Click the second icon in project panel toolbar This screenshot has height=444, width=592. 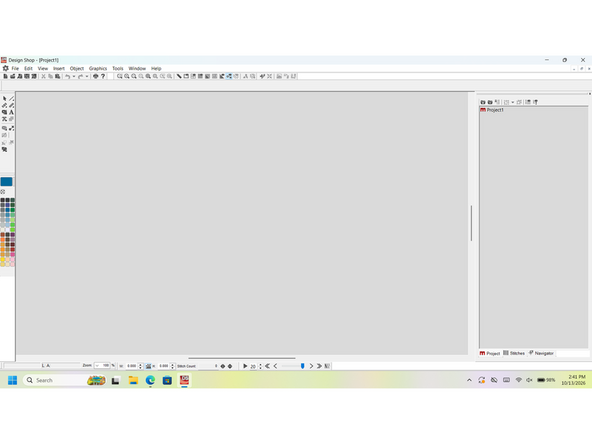click(x=490, y=102)
